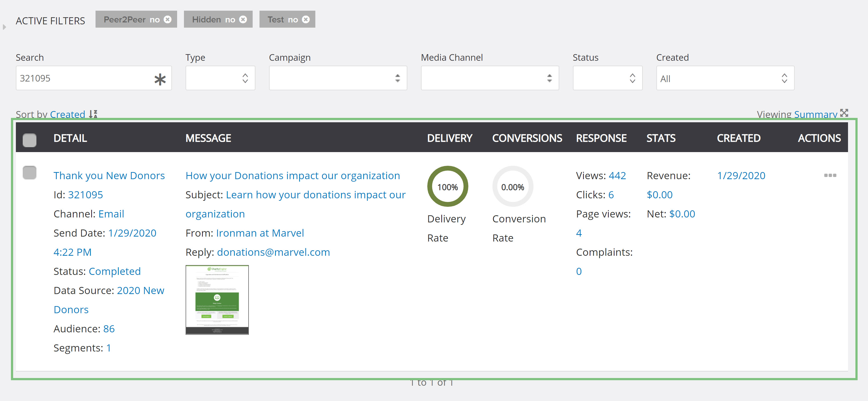
Task: Click the CONVERSIONS column header
Action: point(527,138)
